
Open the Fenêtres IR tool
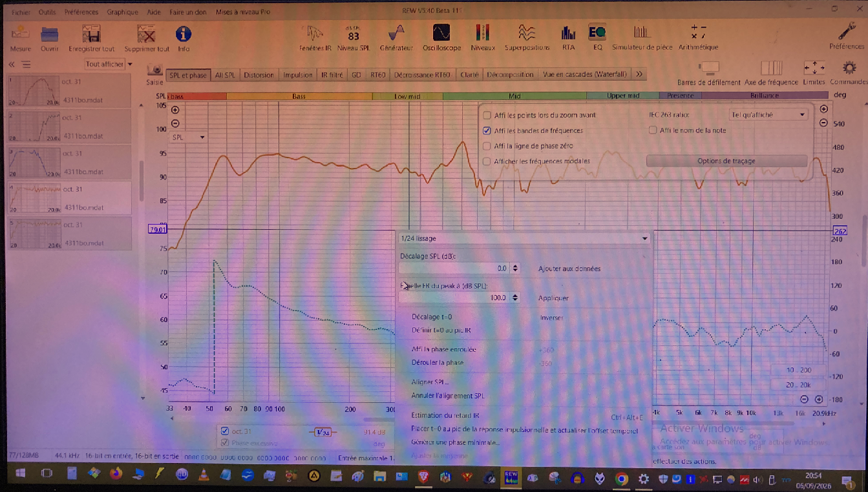tap(315, 38)
